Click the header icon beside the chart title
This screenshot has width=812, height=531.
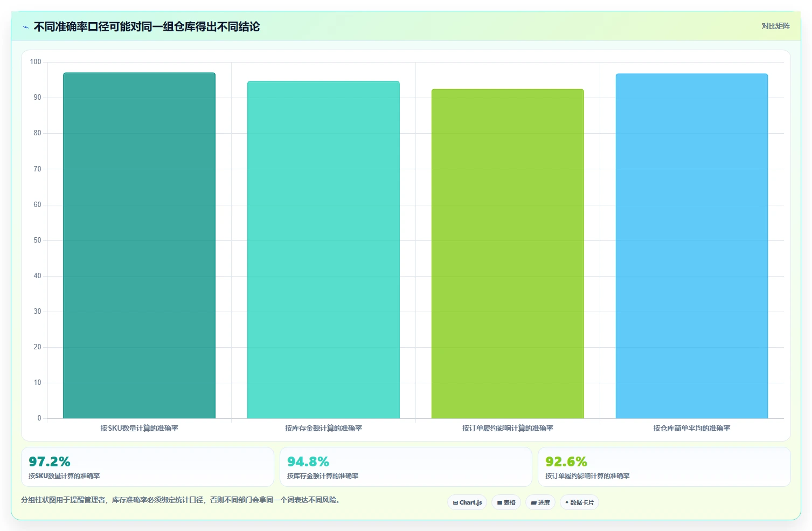click(x=25, y=27)
